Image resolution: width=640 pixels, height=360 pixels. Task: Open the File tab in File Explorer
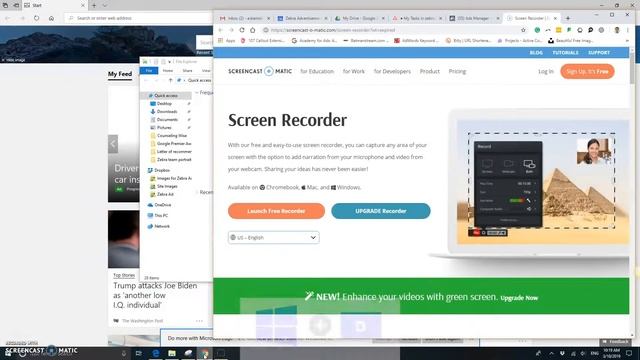tap(149, 71)
